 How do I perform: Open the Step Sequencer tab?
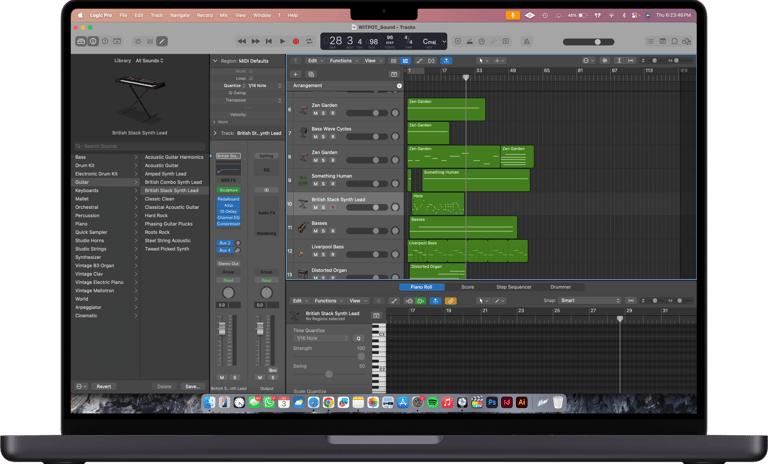pos(514,287)
